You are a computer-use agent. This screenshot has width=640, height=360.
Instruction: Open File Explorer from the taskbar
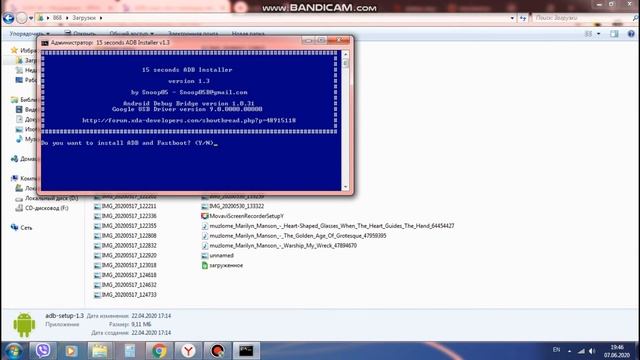[x=100, y=351]
